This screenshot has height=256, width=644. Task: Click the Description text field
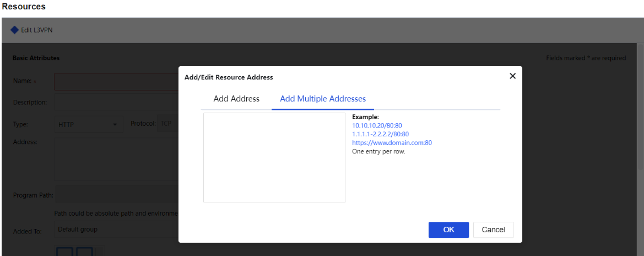pos(116,102)
